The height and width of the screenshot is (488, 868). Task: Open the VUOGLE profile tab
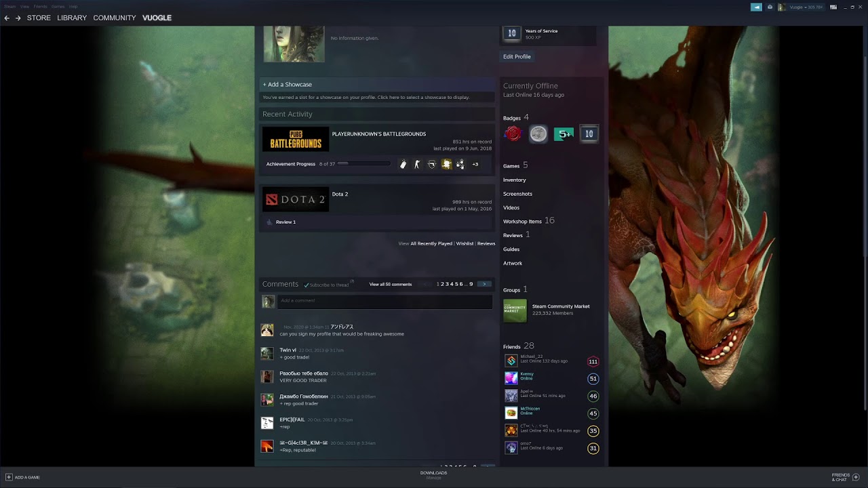tap(157, 18)
